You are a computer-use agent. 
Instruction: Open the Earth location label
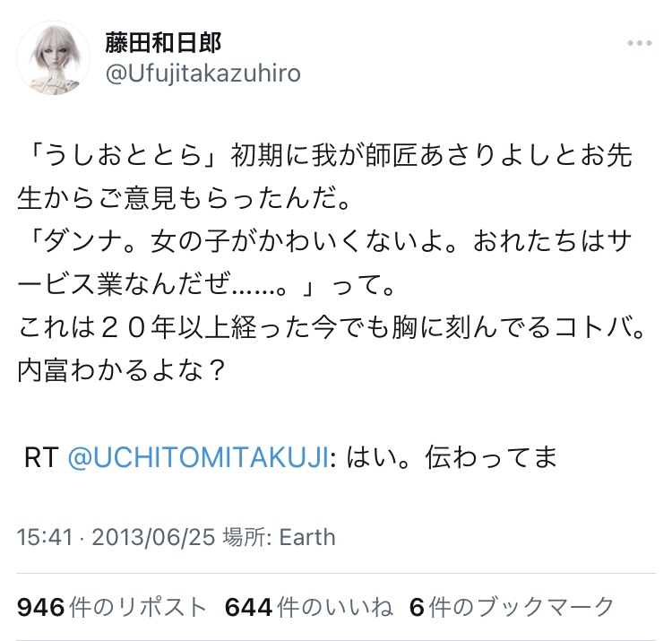[307, 537]
